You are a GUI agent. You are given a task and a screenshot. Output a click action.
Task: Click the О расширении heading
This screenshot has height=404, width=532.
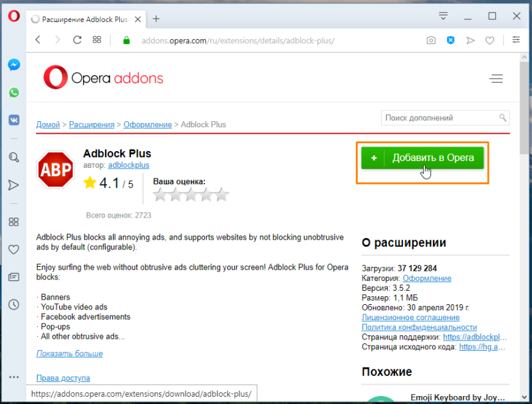click(404, 243)
